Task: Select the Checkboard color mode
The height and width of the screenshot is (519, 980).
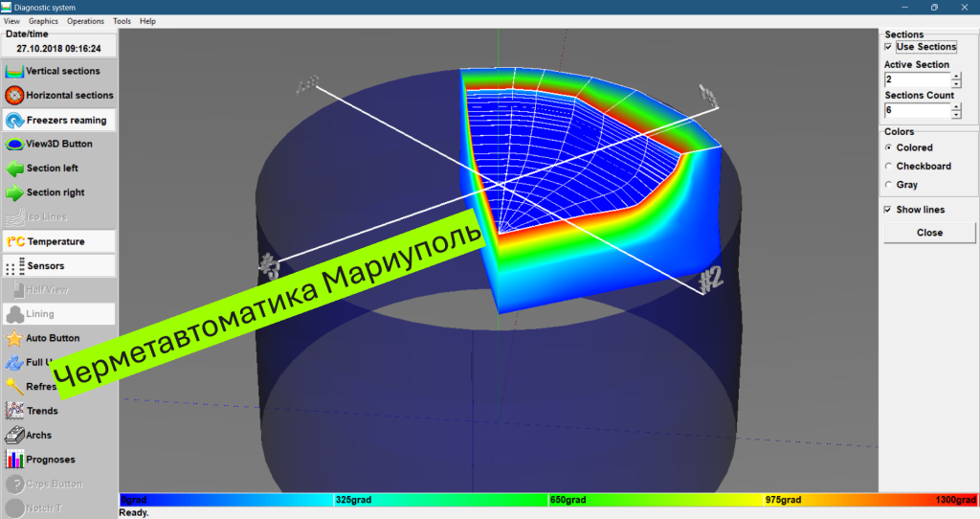Action: click(888, 167)
